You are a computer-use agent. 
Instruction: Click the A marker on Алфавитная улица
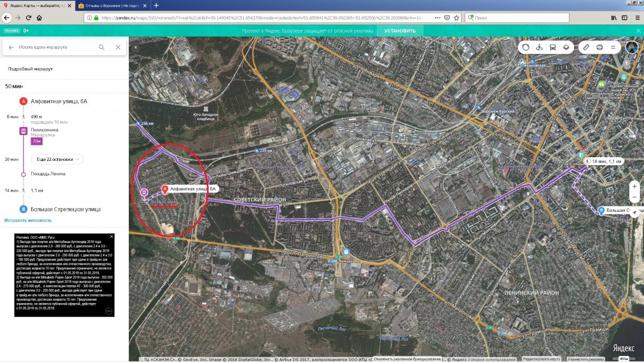click(x=165, y=189)
